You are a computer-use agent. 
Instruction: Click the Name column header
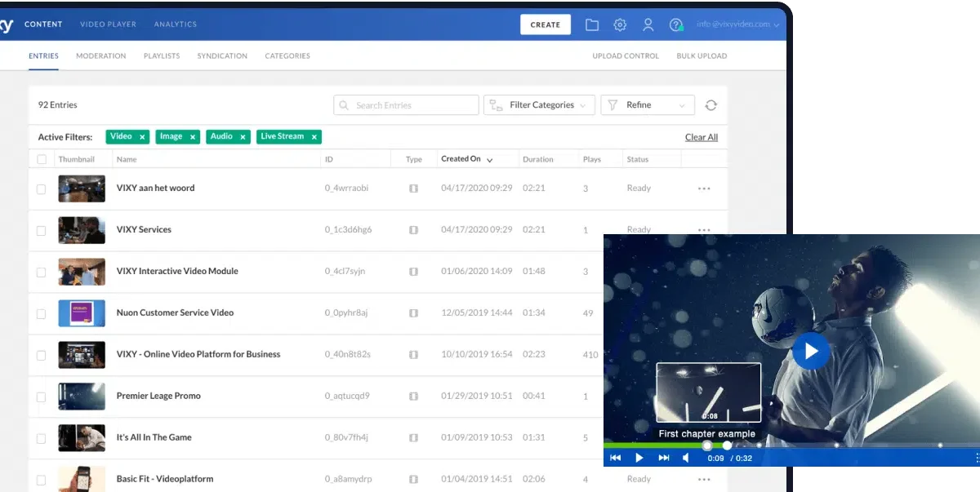pyautogui.click(x=127, y=160)
